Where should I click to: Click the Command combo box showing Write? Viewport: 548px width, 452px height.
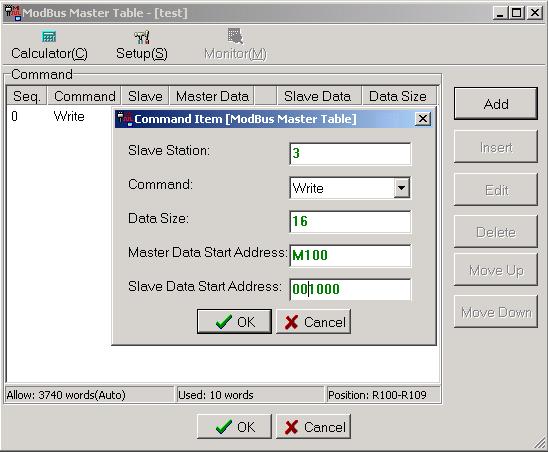[x=350, y=188]
